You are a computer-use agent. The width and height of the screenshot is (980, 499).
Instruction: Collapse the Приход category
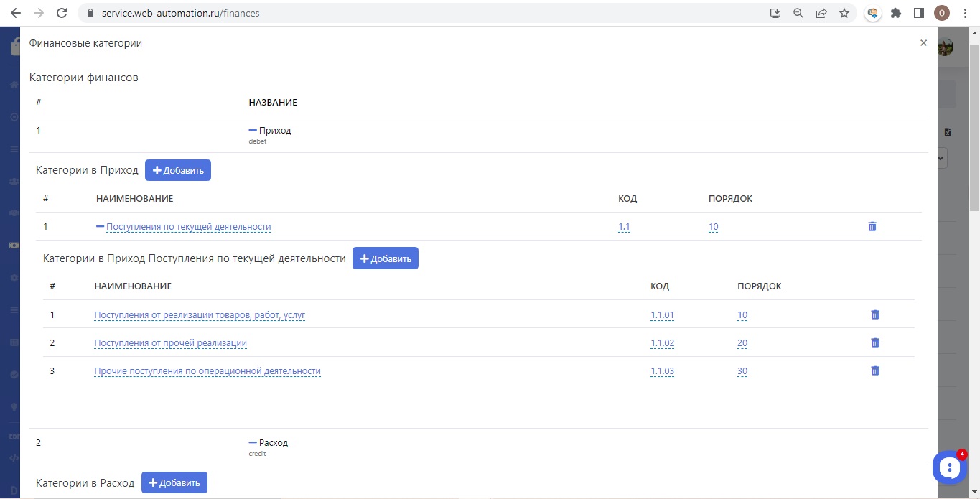pyautogui.click(x=253, y=131)
